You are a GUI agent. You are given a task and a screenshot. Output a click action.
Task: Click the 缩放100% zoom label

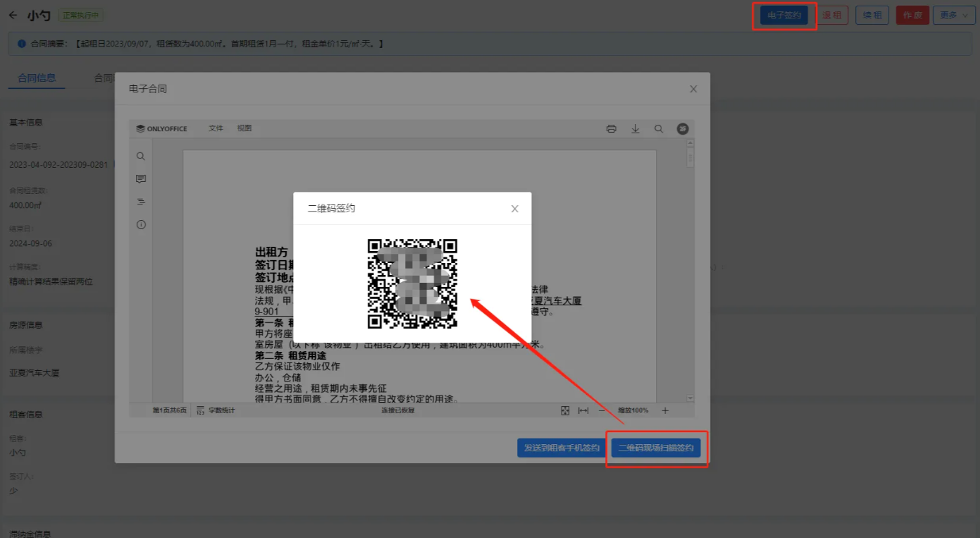coord(633,410)
